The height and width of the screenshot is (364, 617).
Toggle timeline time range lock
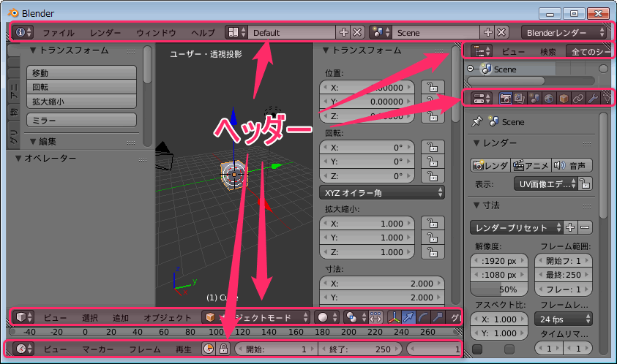click(x=223, y=349)
